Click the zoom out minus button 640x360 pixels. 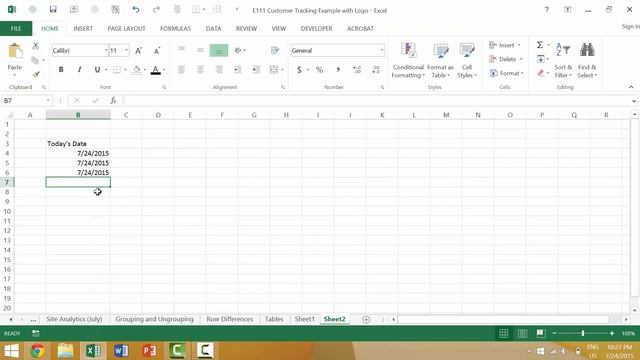554,333
